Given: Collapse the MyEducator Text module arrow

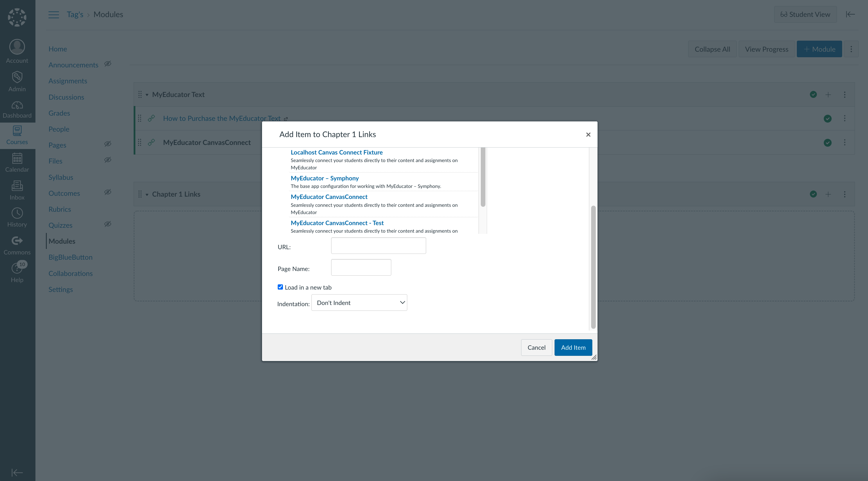Looking at the screenshot, I should (147, 95).
